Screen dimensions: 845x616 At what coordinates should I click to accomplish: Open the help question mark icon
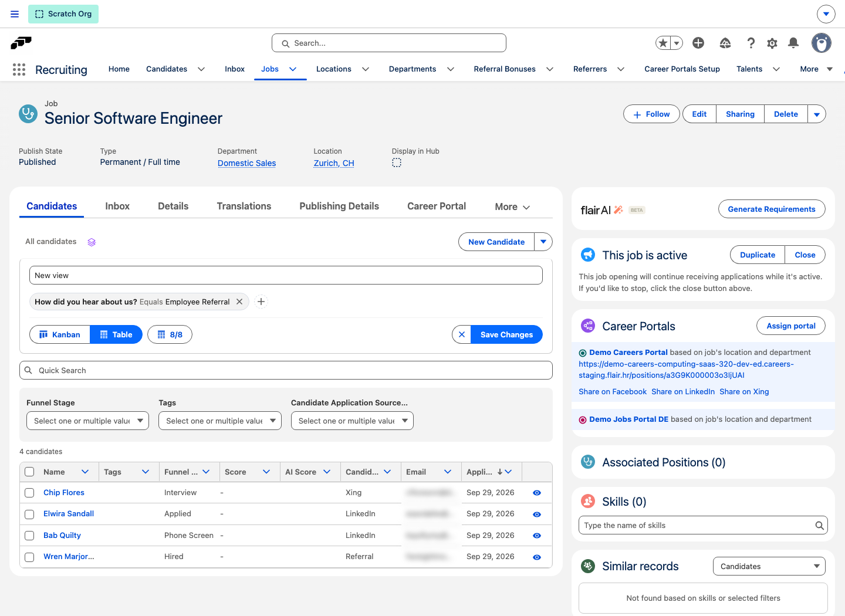pyautogui.click(x=751, y=43)
